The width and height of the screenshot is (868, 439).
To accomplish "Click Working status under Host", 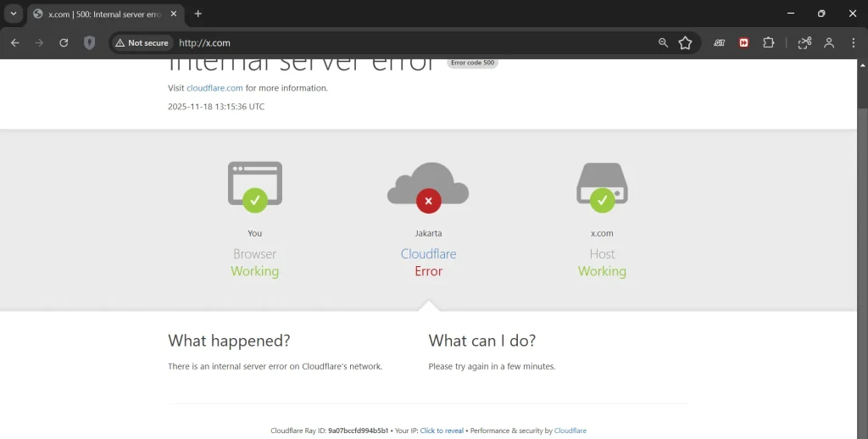I will pos(603,271).
